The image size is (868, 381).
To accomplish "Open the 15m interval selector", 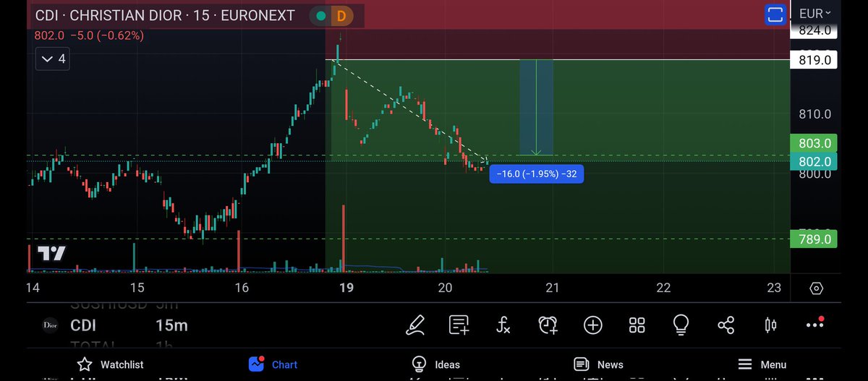I will point(171,326).
